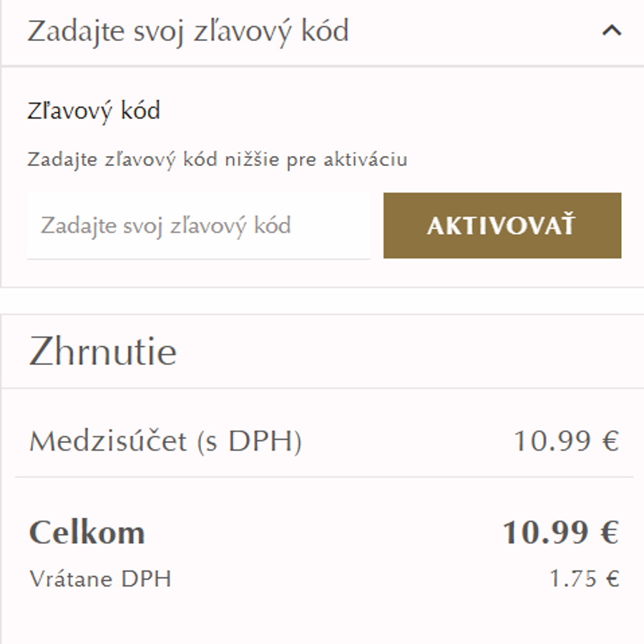
Task: Click the helper text 'Zadajte zľavový kód nižšie pre aktiváciu'
Action: [x=218, y=159]
